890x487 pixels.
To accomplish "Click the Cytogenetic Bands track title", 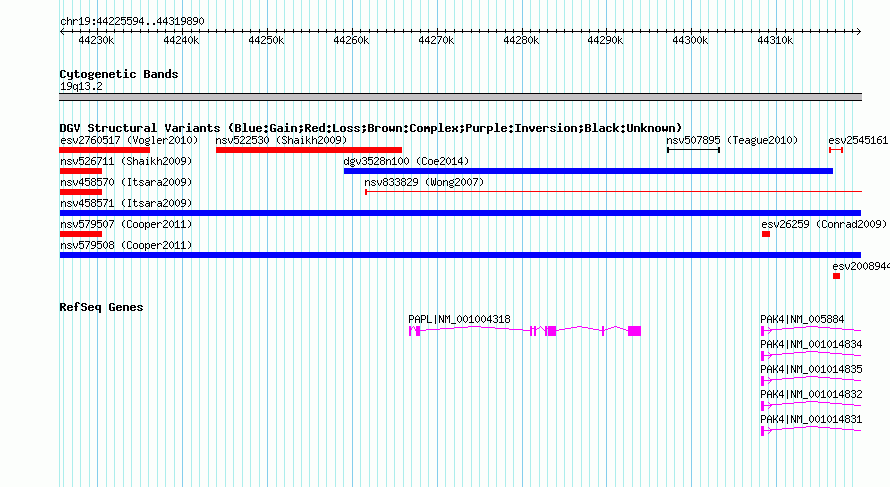I will coord(119,74).
